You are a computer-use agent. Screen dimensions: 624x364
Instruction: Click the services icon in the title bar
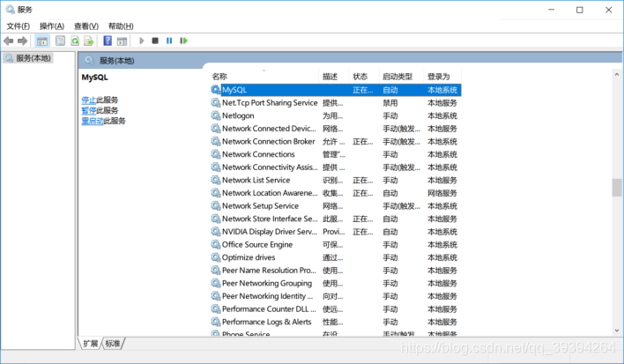pyautogui.click(x=10, y=10)
